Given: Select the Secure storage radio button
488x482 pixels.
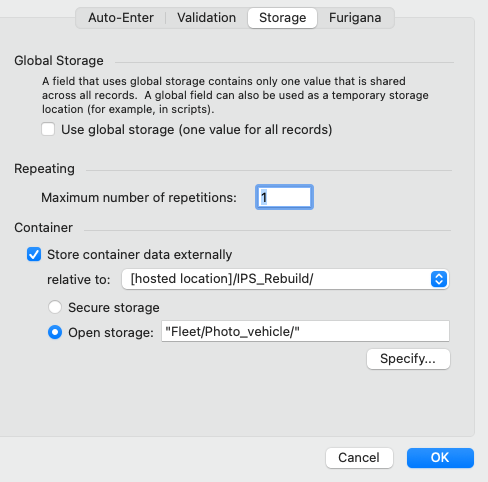Looking at the screenshot, I should coord(55,307).
